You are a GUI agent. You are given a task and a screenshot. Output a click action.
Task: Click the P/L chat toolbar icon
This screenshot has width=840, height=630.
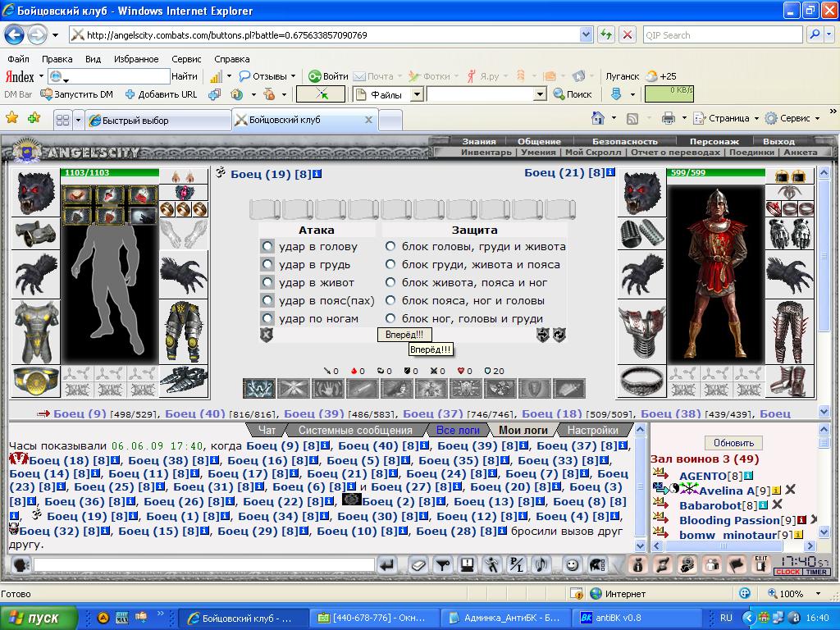[517, 564]
